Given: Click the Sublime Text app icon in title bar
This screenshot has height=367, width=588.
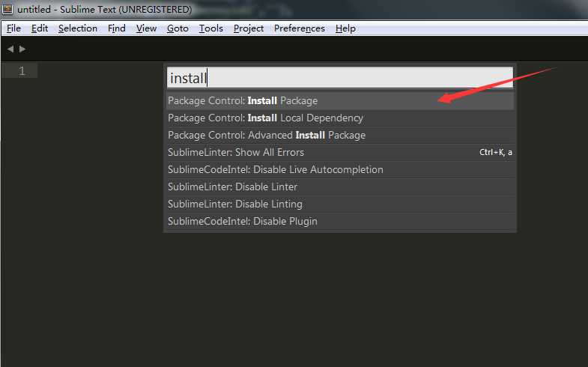Looking at the screenshot, I should [x=8, y=10].
